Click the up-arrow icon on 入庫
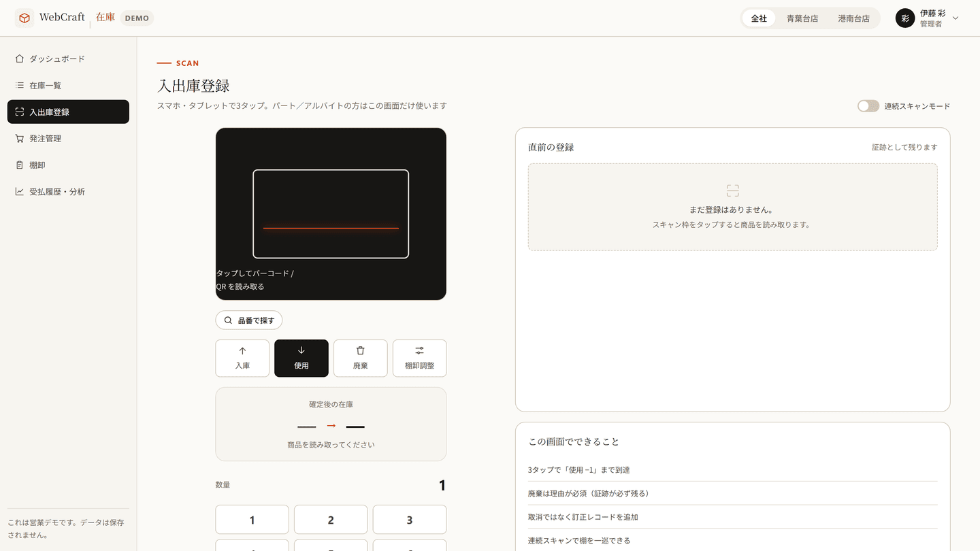Viewport: 980px width, 551px height. tap(242, 350)
